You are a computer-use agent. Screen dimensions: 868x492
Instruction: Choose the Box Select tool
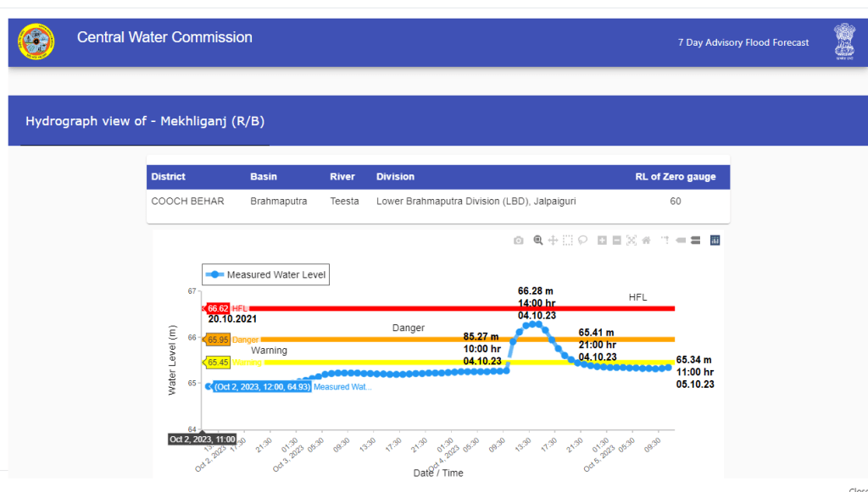[568, 240]
